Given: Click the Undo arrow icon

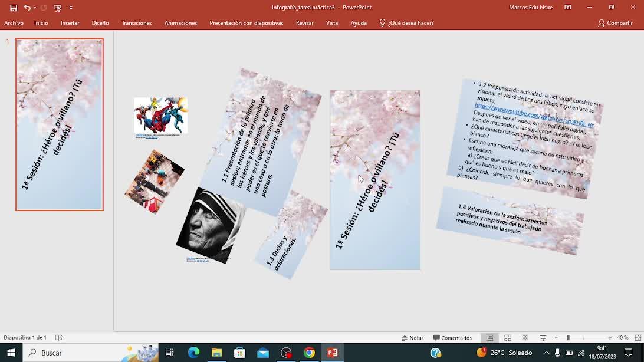Looking at the screenshot, I should pos(27,8).
